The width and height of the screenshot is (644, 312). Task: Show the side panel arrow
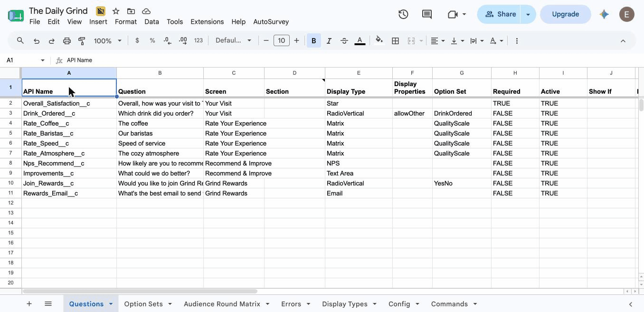[631, 304]
